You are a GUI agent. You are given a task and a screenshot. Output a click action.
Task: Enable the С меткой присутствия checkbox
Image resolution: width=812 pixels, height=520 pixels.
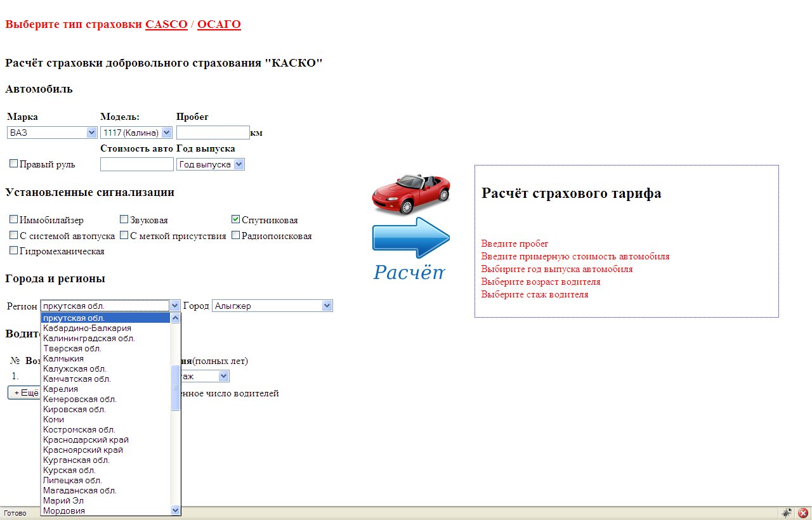click(124, 235)
